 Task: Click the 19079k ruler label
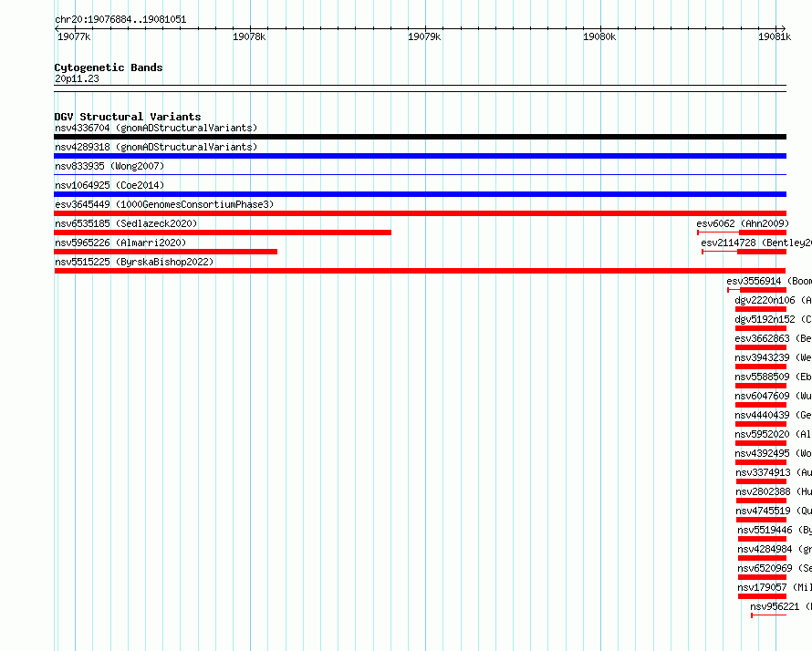tap(424, 36)
